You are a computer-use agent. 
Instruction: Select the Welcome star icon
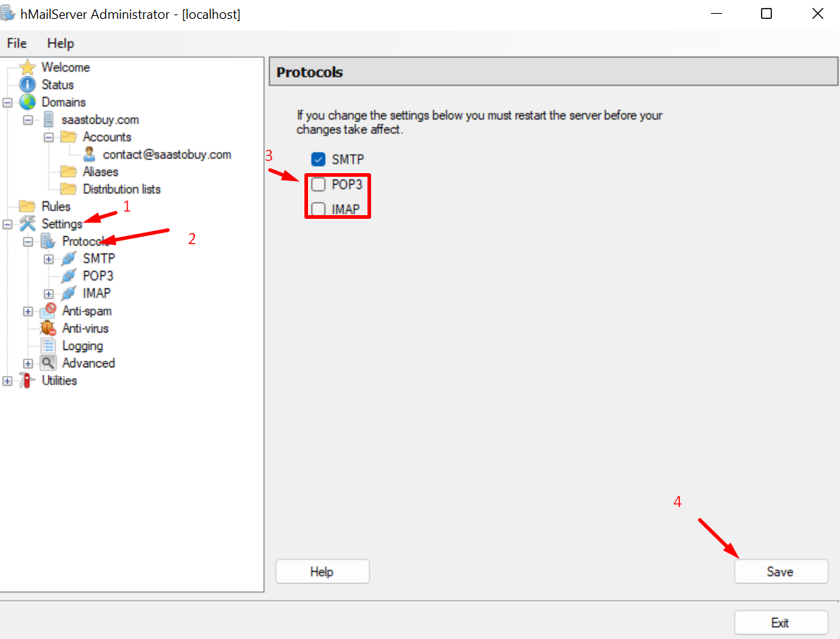click(x=29, y=67)
